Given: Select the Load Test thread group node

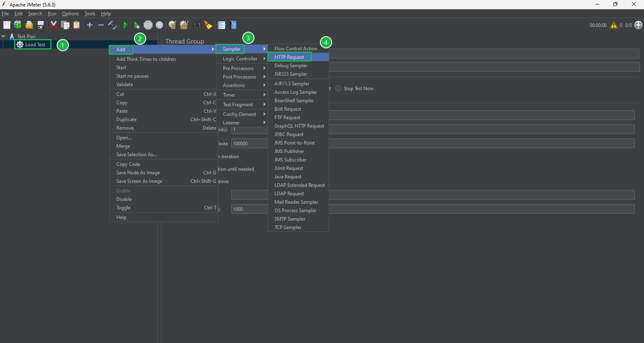Looking at the screenshot, I should click(x=35, y=45).
